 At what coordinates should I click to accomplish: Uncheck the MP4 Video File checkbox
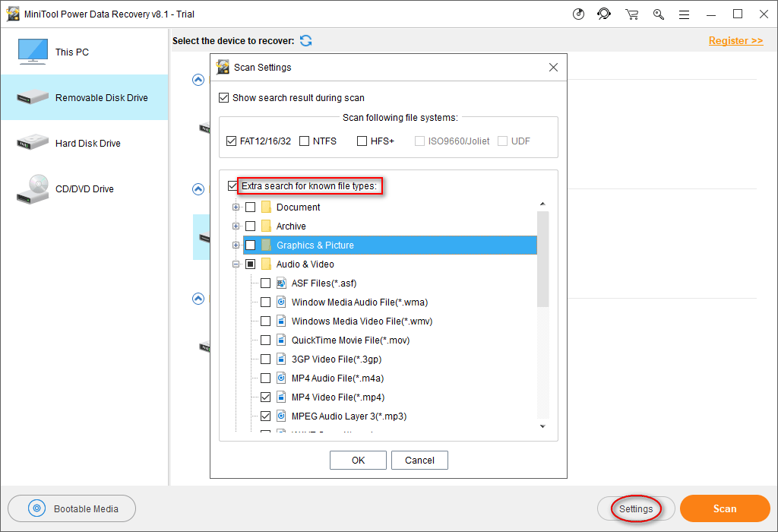click(x=265, y=397)
